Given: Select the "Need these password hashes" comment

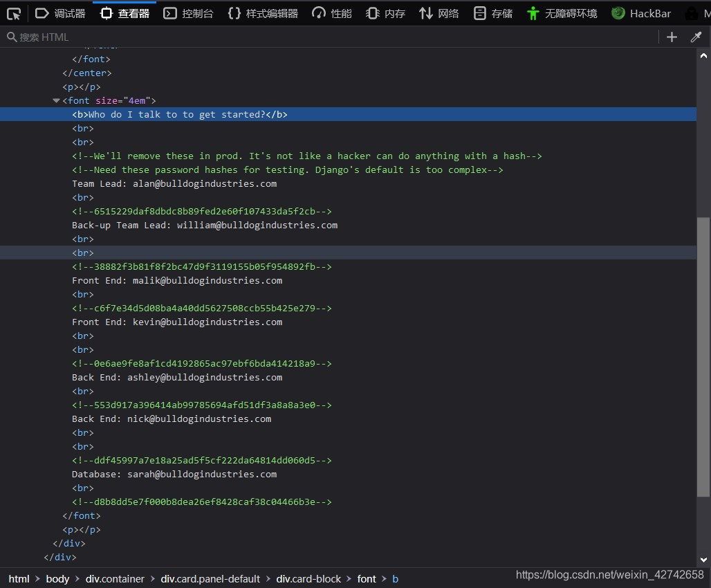Looking at the screenshot, I should (x=288, y=169).
